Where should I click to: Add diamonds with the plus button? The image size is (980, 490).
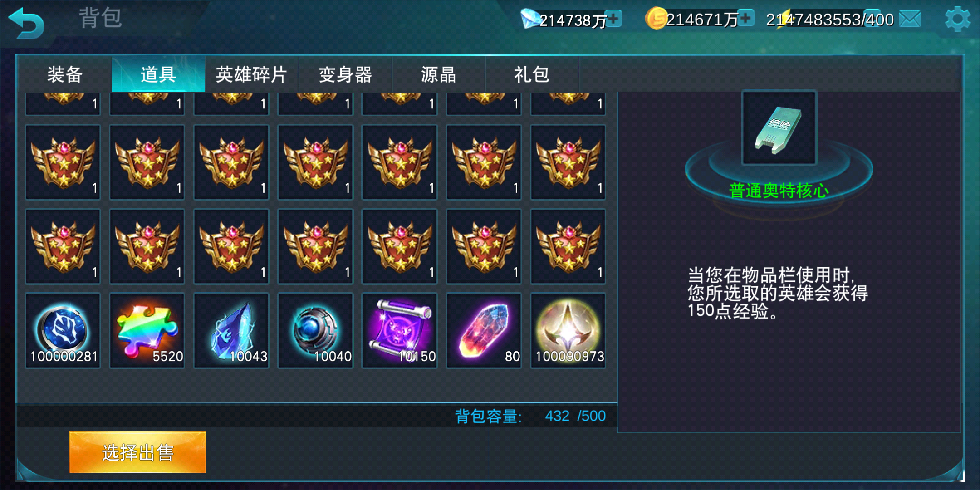point(613,19)
